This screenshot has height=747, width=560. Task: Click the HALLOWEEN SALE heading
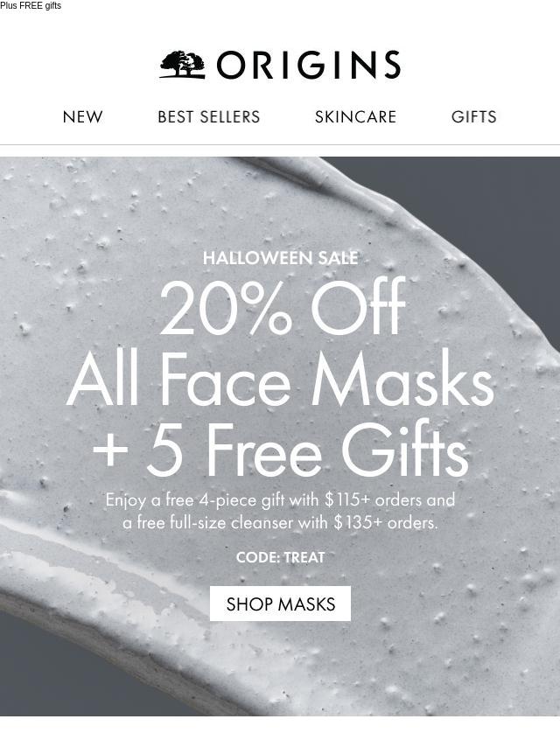[280, 258]
